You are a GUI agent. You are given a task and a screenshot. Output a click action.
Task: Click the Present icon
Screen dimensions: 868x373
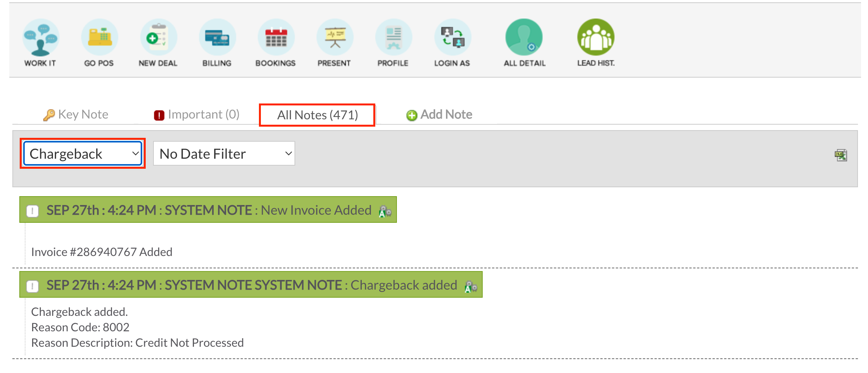(x=334, y=38)
